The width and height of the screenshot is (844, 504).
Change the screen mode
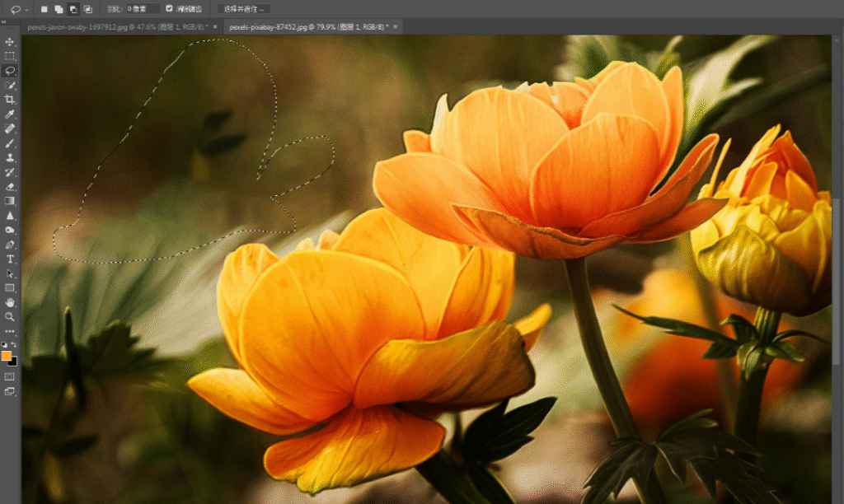[10, 391]
